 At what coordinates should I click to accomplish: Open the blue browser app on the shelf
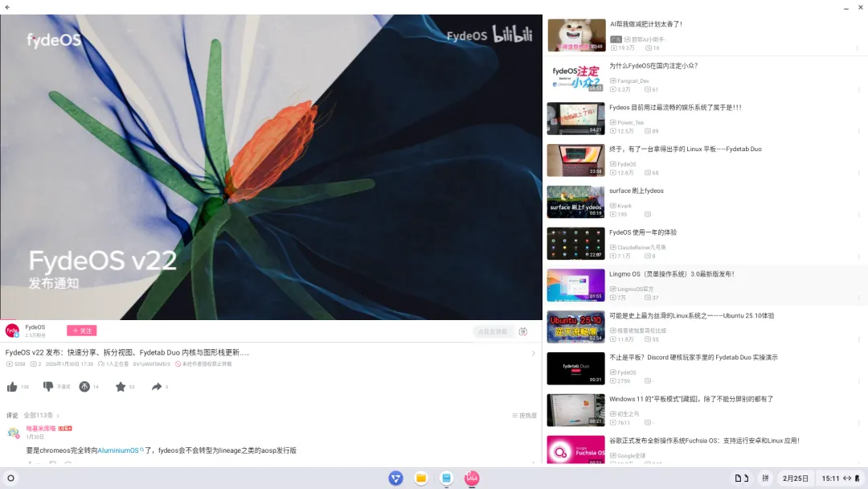[x=395, y=478]
